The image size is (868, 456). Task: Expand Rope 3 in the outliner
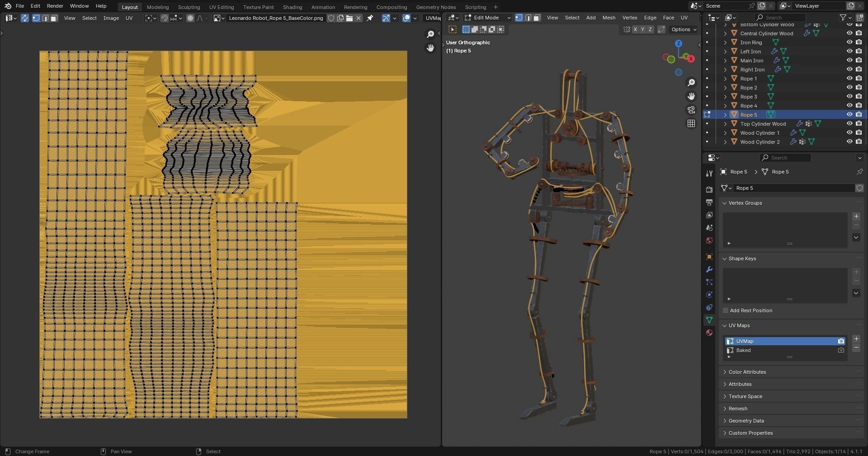(725, 96)
